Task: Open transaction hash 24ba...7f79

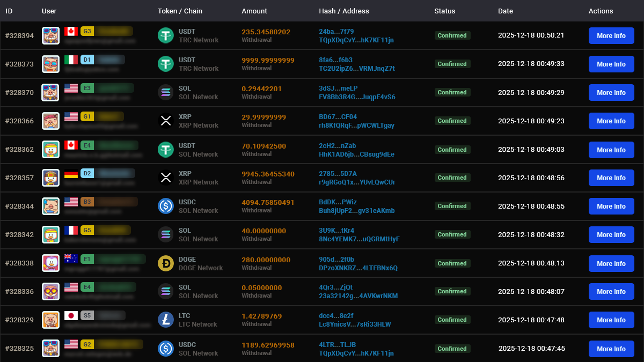Action: pos(336,32)
